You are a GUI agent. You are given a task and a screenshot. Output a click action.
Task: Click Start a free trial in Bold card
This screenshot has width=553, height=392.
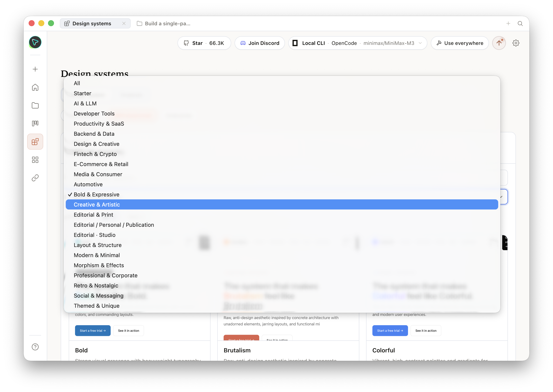93,331
